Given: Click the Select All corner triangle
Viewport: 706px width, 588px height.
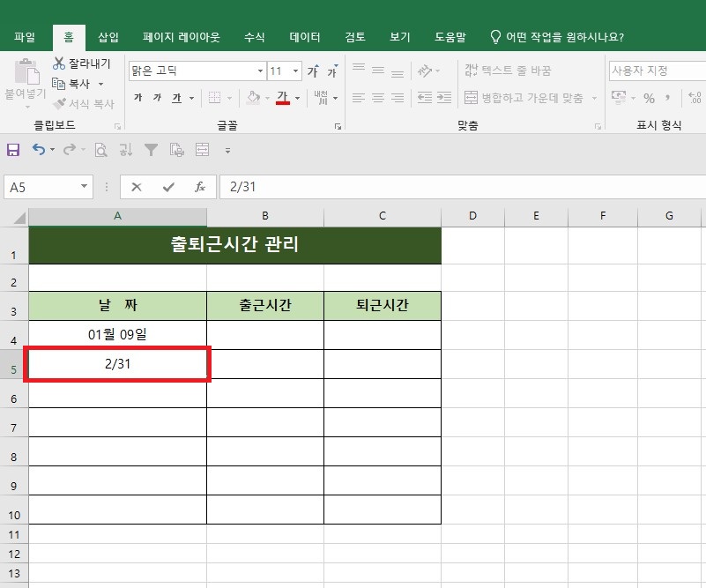Looking at the screenshot, I should tap(19, 219).
